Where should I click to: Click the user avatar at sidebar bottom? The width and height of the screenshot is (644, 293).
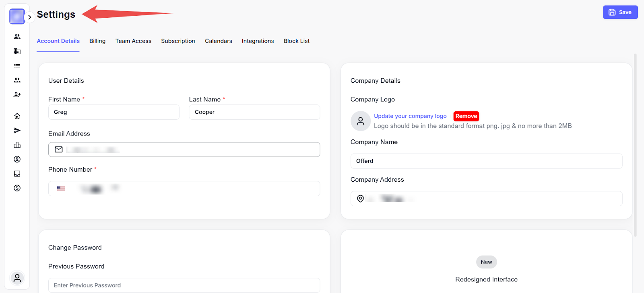(17, 278)
